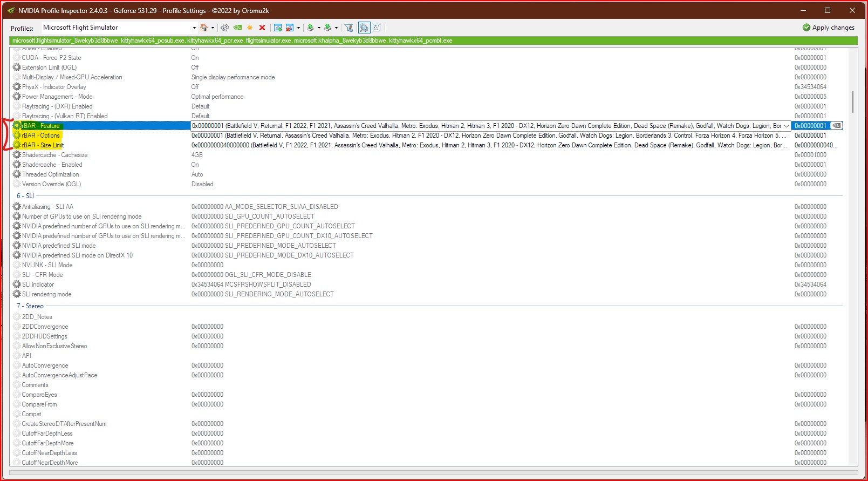The image size is (868, 481).
Task: Click gear icon beside Shadercache - Cachesize
Action: (17, 155)
